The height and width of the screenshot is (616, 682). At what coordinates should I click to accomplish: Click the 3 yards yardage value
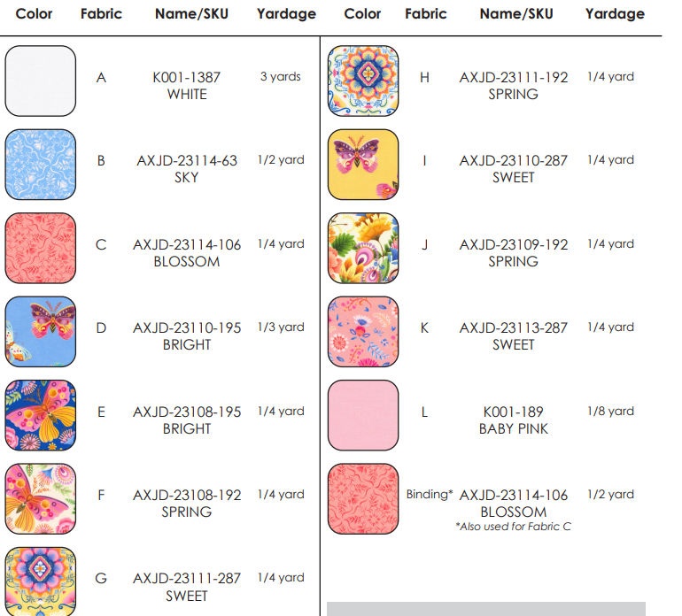tap(281, 76)
